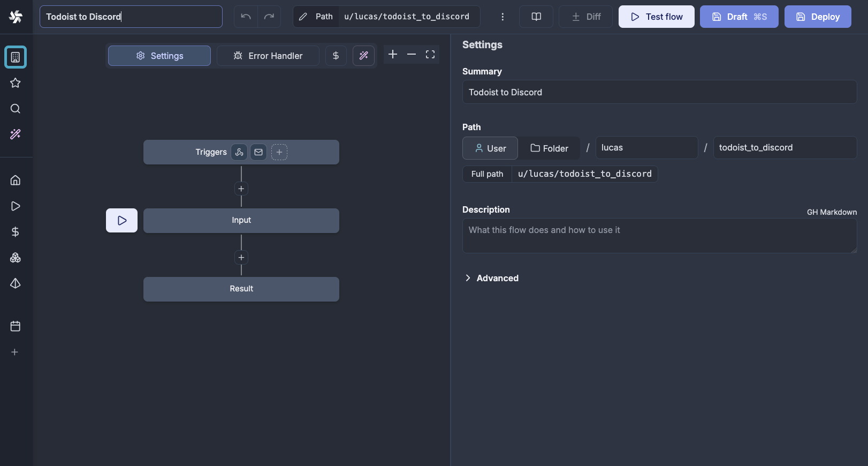Screen dimensions: 868x466
Task: Expand the Advanced section
Action: (491, 278)
